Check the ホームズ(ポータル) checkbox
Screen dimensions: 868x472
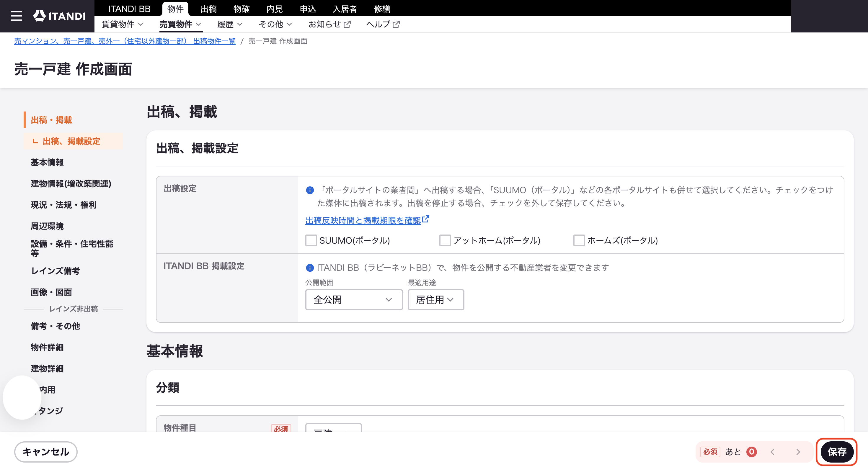(x=579, y=240)
